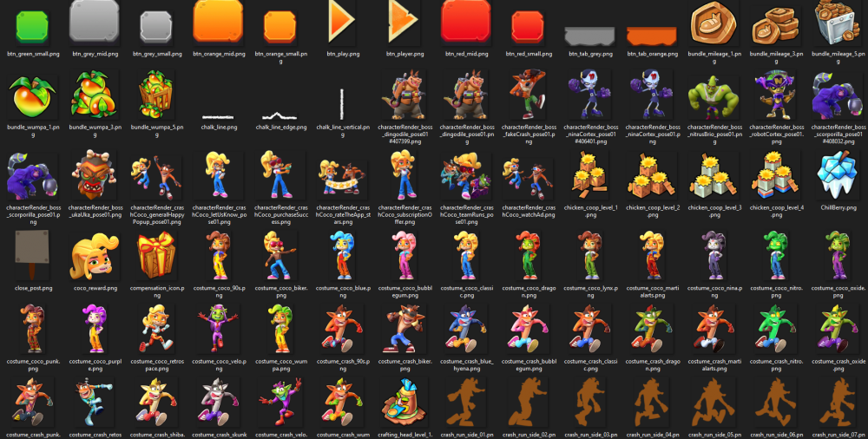The width and height of the screenshot is (868, 439).
Task: Select the chicken_coop_level_1.png icon
Action: coord(590,176)
